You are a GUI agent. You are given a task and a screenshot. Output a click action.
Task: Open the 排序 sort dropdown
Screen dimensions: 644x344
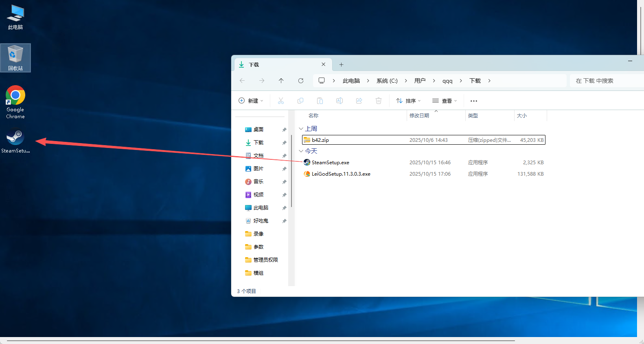point(409,101)
